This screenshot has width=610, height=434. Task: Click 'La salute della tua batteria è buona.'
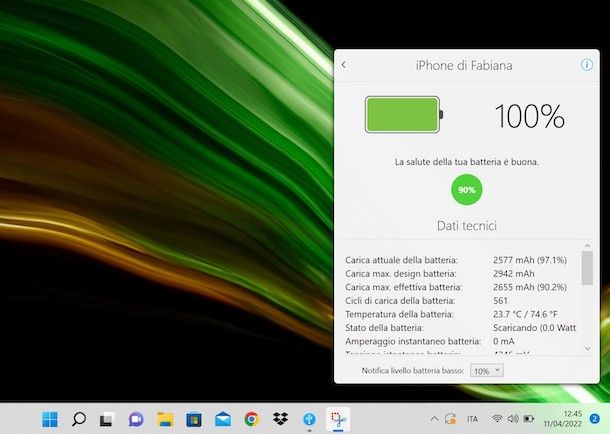tap(467, 162)
